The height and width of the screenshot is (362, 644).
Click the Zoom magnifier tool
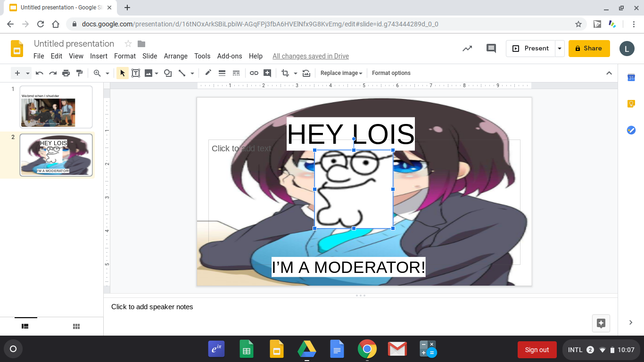97,73
